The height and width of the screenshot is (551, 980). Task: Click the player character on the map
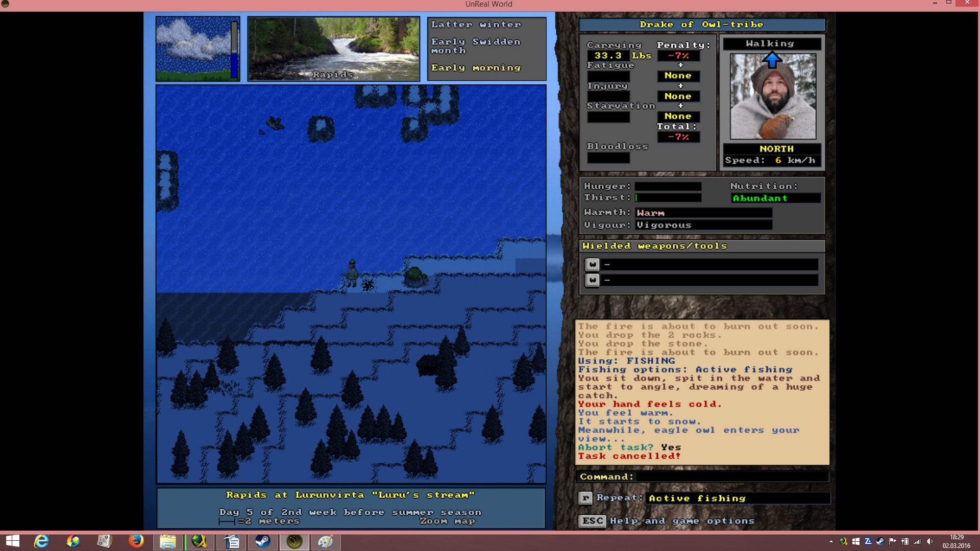pyautogui.click(x=352, y=273)
